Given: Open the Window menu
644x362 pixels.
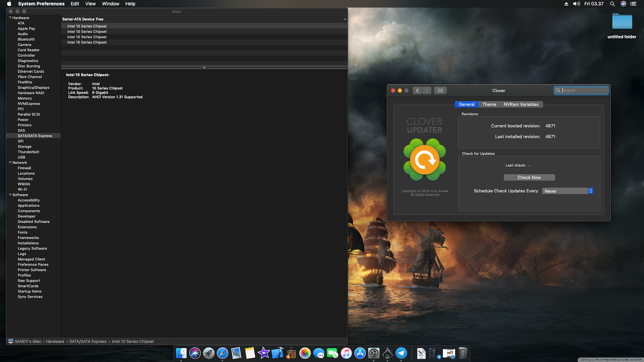Looking at the screenshot, I should coord(111,4).
